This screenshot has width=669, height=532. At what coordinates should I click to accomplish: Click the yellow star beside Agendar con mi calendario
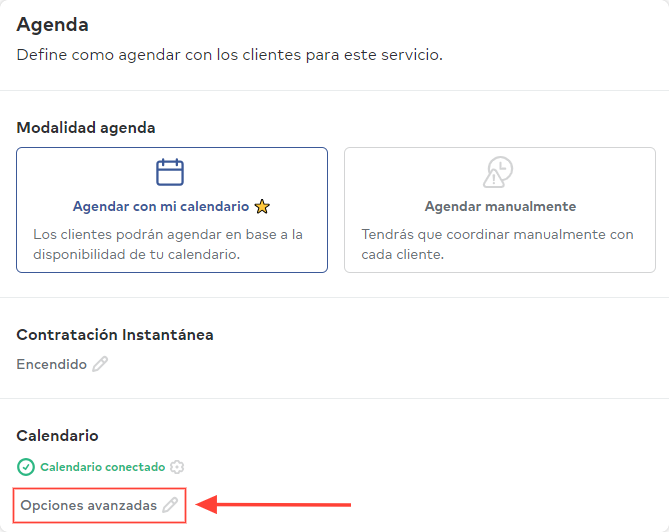(262, 206)
